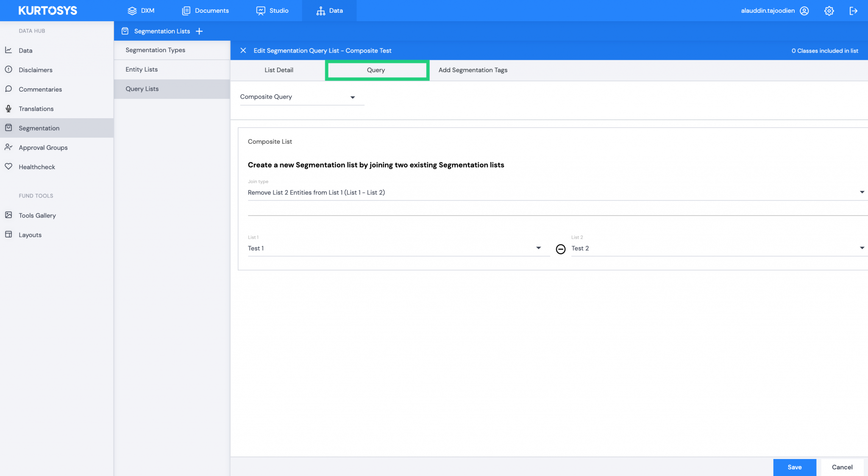The width and height of the screenshot is (868, 476).
Task: Select the Disclaimers sidebar icon
Action: pyautogui.click(x=9, y=70)
